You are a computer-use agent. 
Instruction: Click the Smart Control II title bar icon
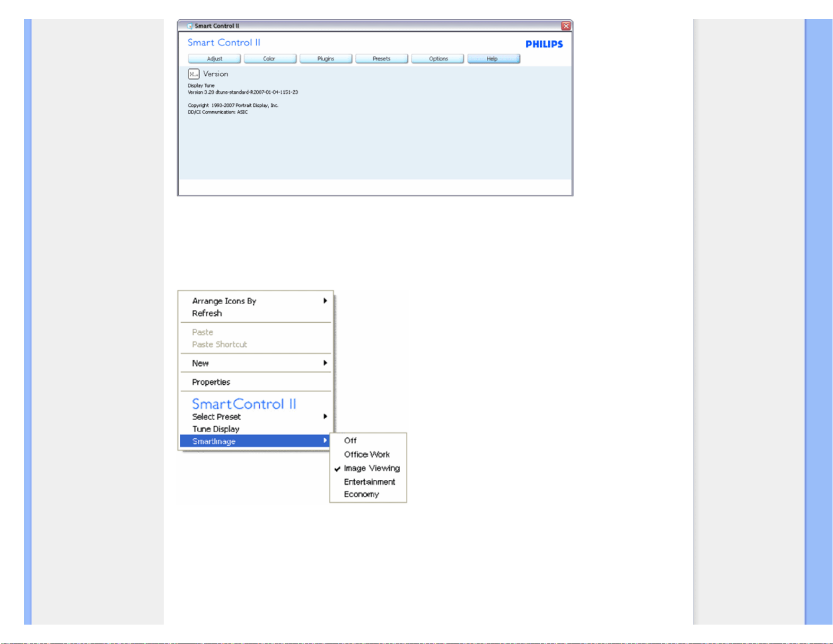click(x=190, y=26)
